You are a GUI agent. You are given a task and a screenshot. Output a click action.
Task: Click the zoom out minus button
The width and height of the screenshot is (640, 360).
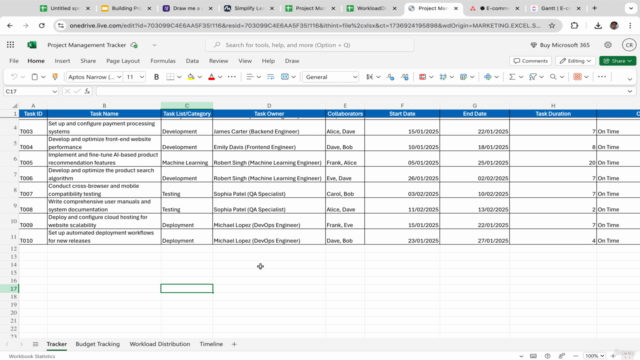click(x=576, y=356)
